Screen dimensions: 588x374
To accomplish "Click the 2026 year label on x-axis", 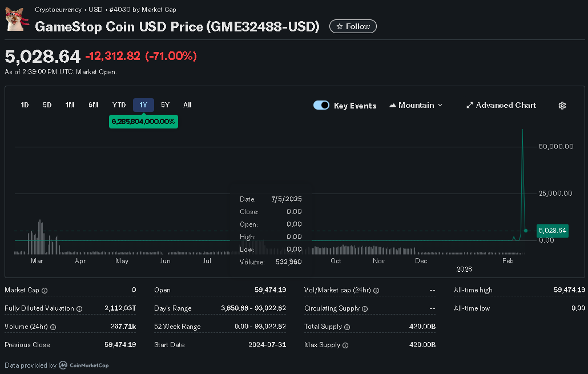I will pos(464,270).
